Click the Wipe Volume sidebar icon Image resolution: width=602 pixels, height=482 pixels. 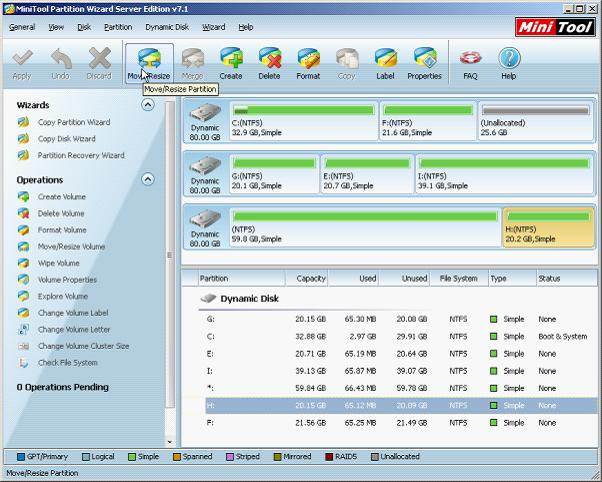point(23,263)
